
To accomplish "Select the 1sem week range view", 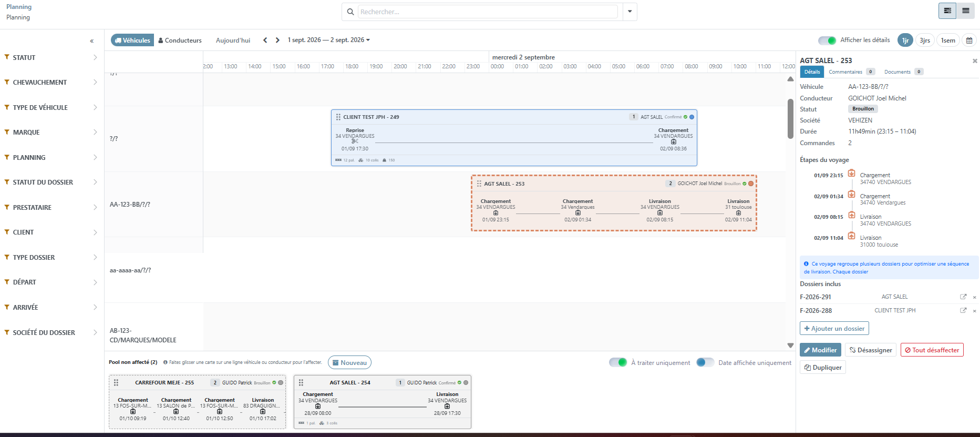I will pyautogui.click(x=948, y=40).
